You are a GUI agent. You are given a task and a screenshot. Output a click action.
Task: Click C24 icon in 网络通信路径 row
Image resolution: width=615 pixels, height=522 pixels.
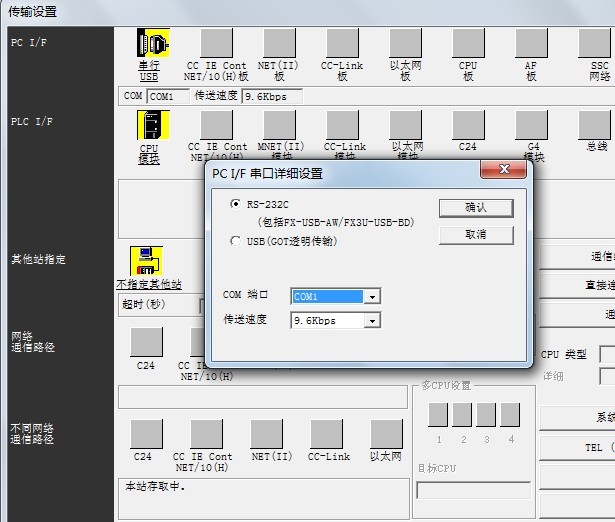click(146, 343)
